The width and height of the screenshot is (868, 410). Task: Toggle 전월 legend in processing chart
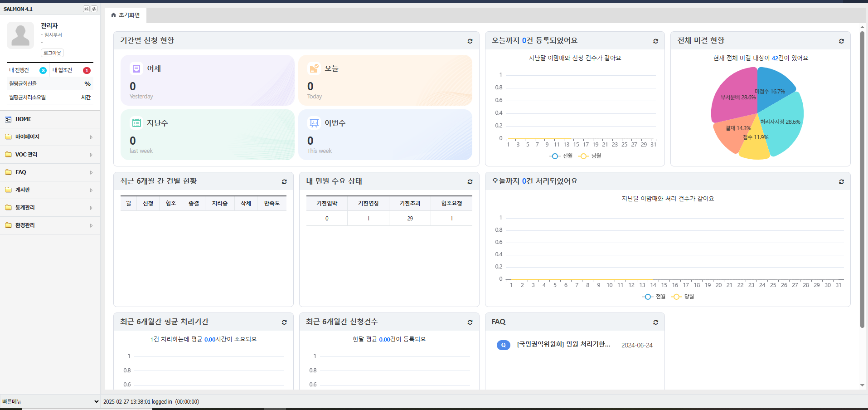[654, 297]
